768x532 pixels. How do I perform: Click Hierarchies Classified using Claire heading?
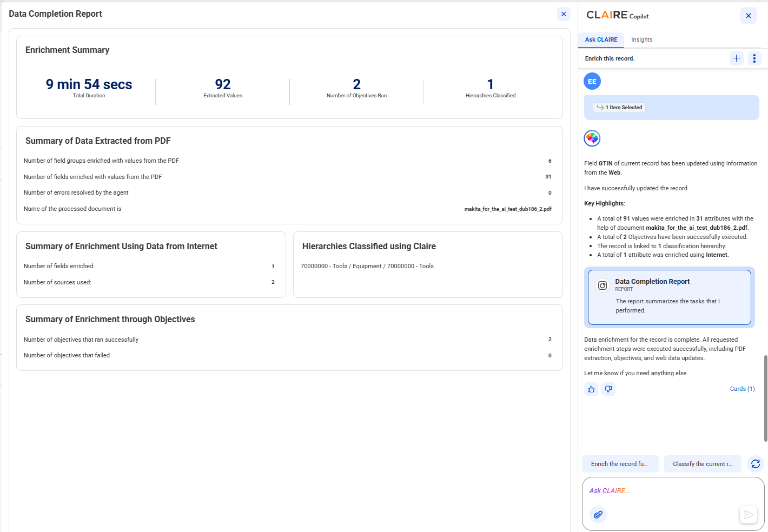point(369,246)
